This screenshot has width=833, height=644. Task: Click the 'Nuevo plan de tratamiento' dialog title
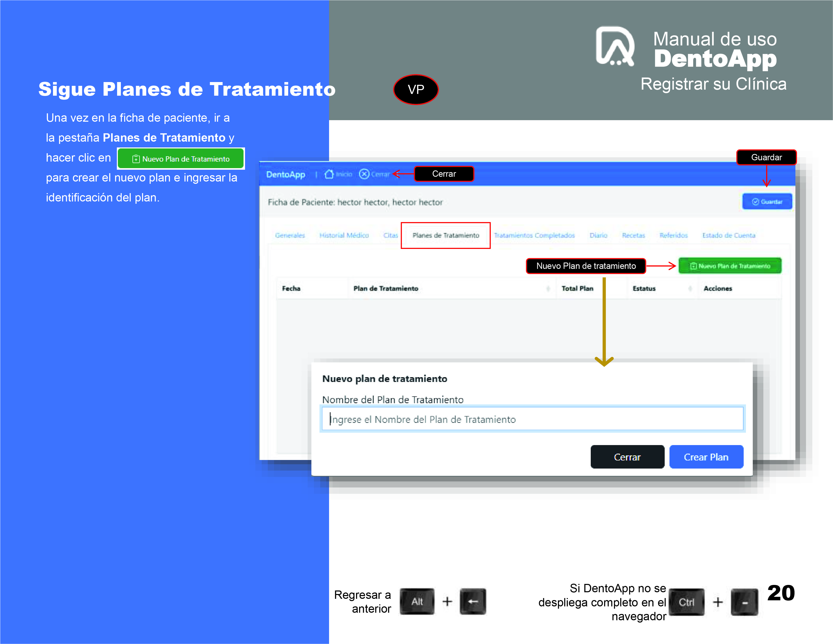pos(385,379)
